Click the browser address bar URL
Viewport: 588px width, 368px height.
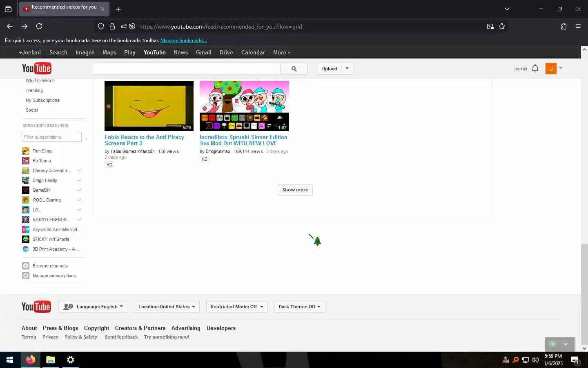[220, 27]
